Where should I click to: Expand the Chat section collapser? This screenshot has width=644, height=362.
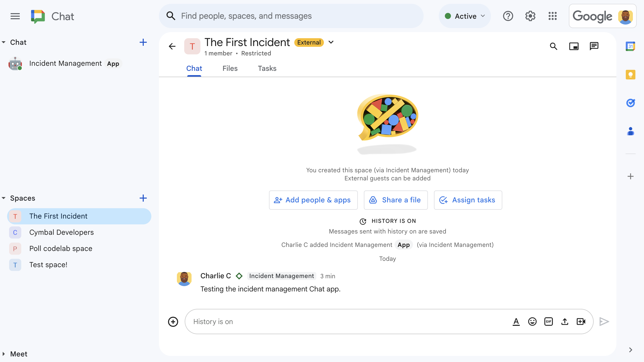point(4,42)
